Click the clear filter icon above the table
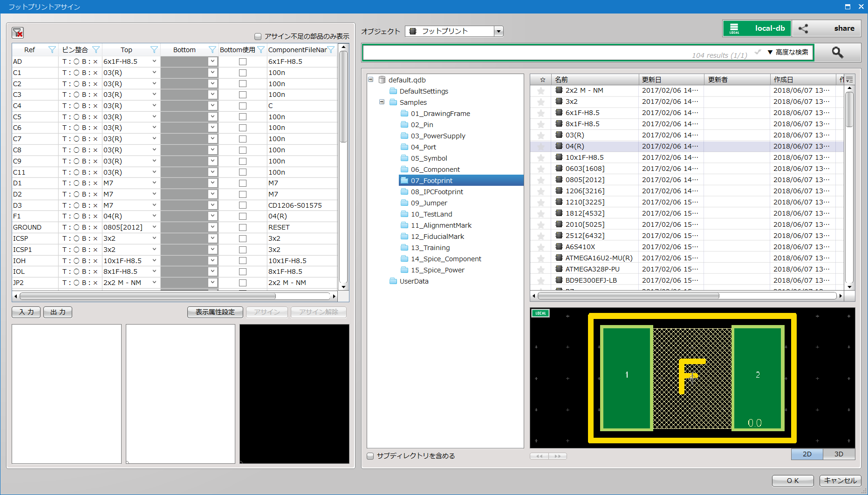The width and height of the screenshot is (868, 495). pyautogui.click(x=18, y=33)
